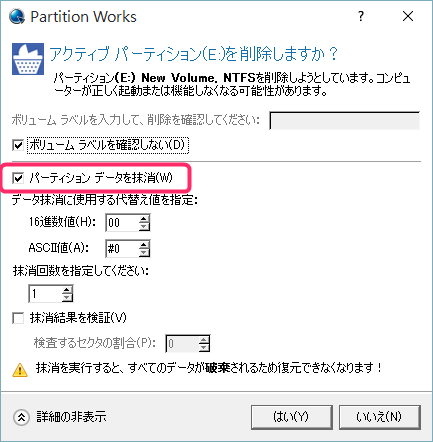Cancel with いいえ(N) button

pos(380,417)
